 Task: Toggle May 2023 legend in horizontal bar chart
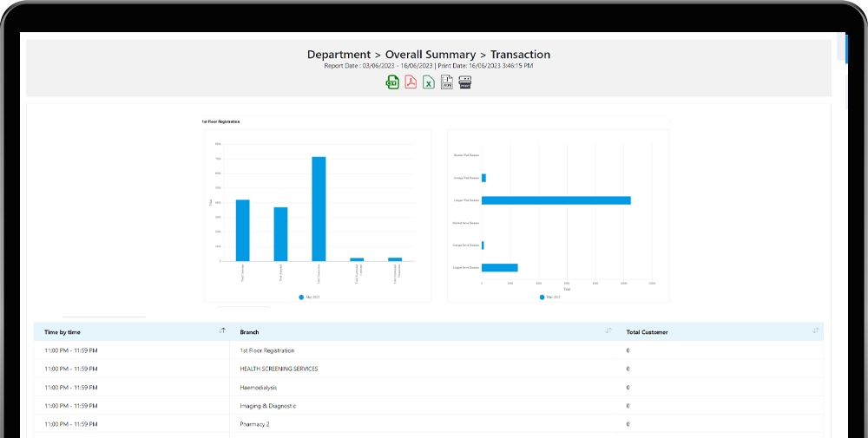(549, 297)
